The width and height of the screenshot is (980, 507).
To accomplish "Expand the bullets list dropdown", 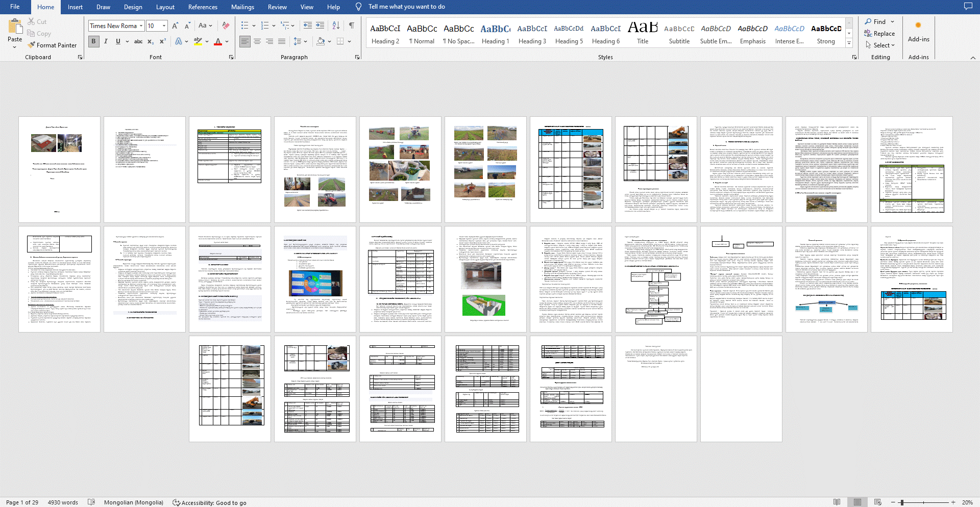I will click(254, 26).
